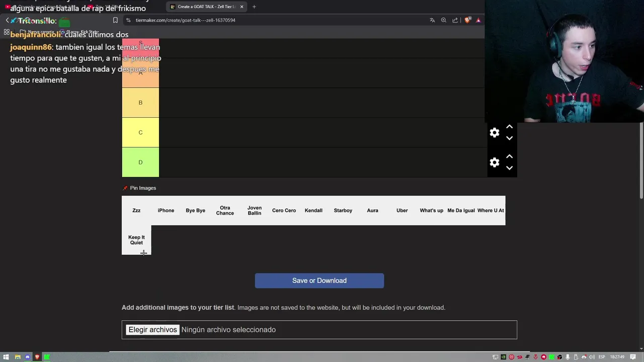Screen dimensions: 644x362
Task: Select the Bye Bye song tile
Action: [195, 210]
